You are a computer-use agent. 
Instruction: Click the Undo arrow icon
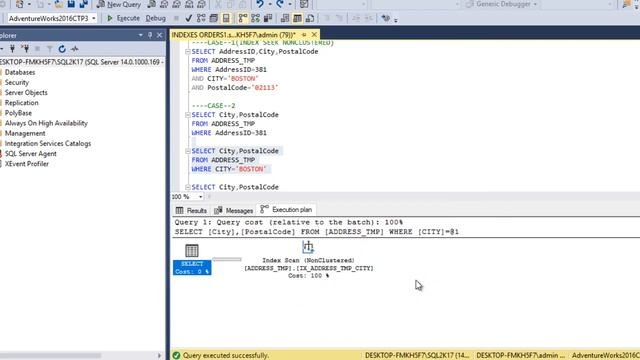coord(260,4)
